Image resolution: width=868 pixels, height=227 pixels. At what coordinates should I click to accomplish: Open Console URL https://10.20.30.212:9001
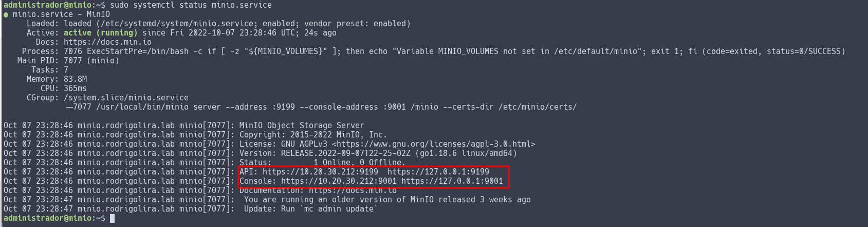(x=339, y=181)
